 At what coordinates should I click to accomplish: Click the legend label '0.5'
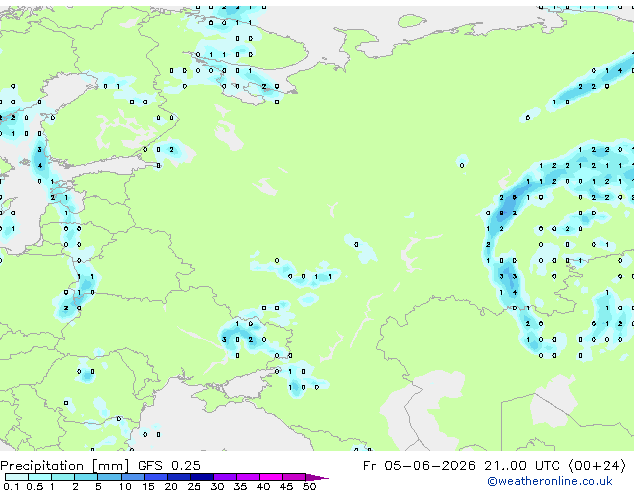pos(34,486)
